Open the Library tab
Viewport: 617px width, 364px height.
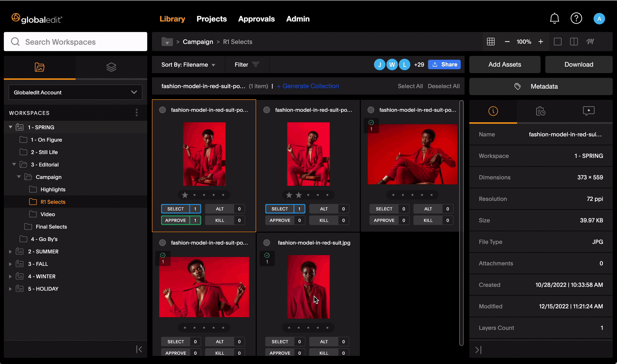[172, 19]
